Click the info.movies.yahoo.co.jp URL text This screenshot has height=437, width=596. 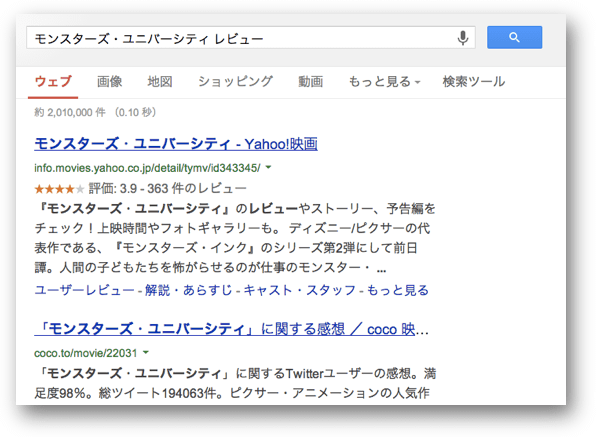click(x=147, y=168)
